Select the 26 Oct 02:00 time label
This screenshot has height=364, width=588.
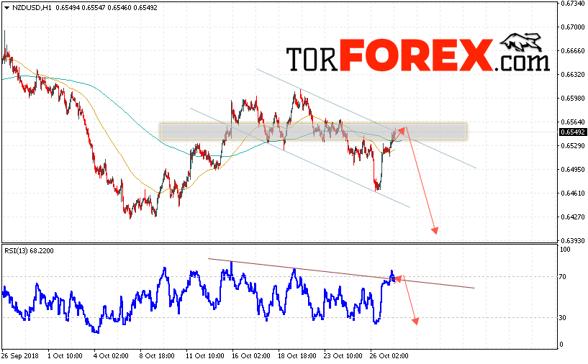(x=389, y=355)
